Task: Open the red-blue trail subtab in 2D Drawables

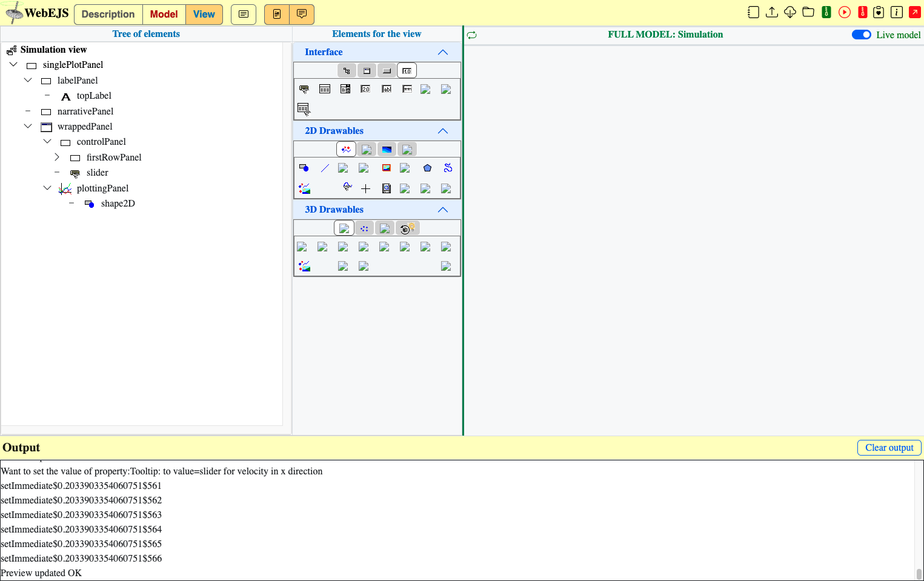Action: click(346, 149)
